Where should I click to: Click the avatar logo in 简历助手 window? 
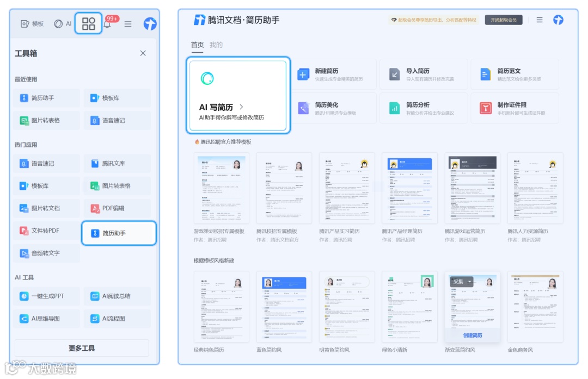(x=559, y=20)
